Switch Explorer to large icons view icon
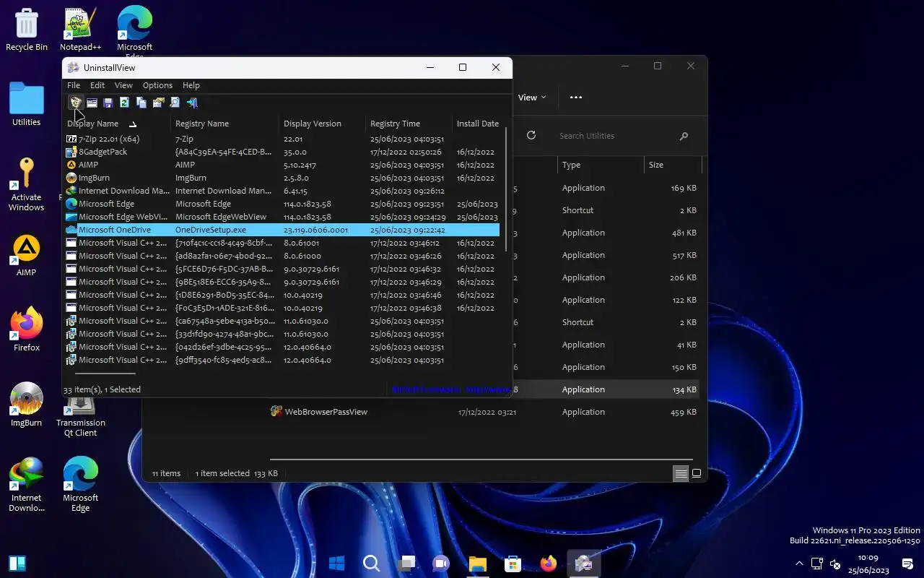The width and height of the screenshot is (924, 578). coord(697,473)
